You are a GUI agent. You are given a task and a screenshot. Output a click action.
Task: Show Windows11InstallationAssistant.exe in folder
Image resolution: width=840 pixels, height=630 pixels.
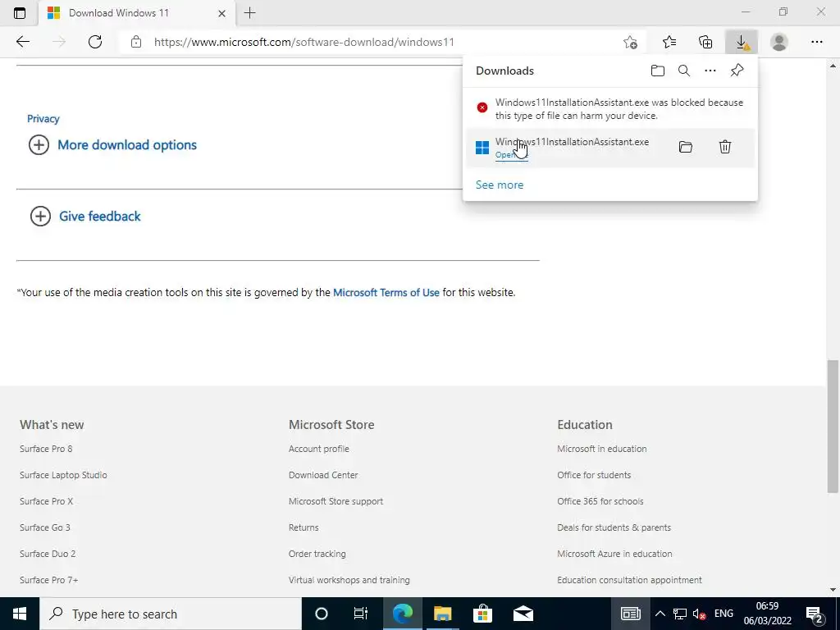pyautogui.click(x=686, y=147)
